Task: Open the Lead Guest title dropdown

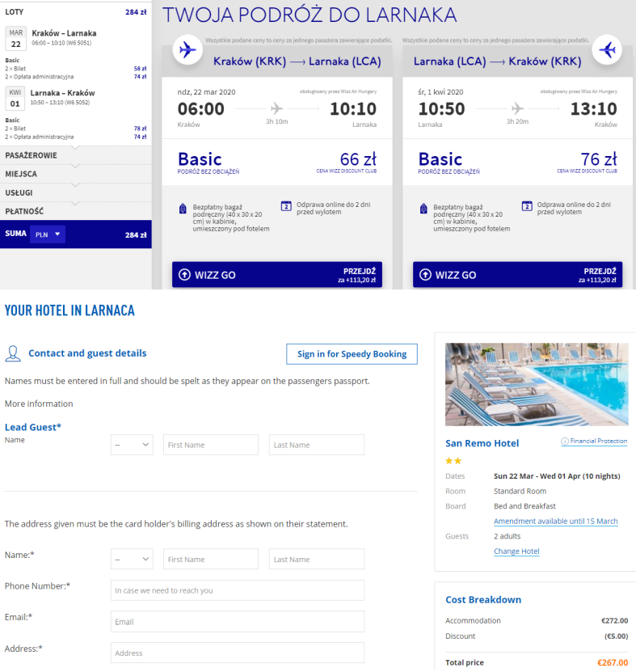Action: [x=132, y=445]
